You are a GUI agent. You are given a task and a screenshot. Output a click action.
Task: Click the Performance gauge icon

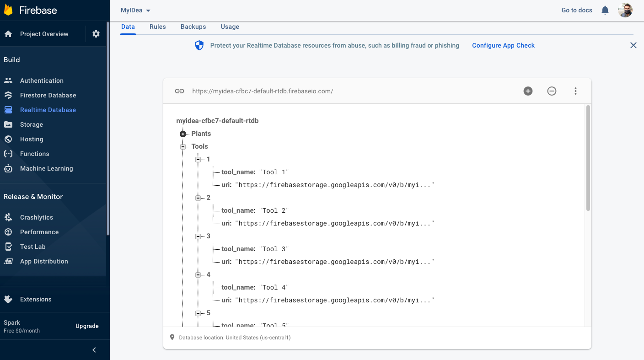click(8, 232)
